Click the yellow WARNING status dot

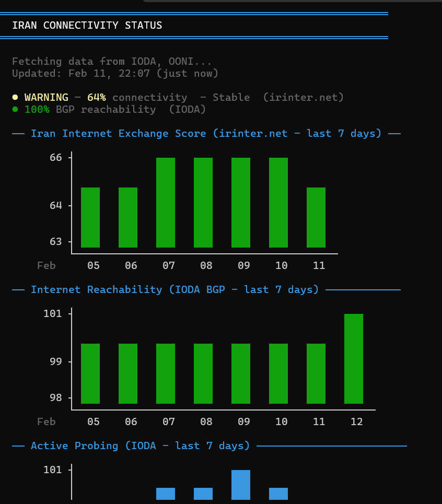15,97
